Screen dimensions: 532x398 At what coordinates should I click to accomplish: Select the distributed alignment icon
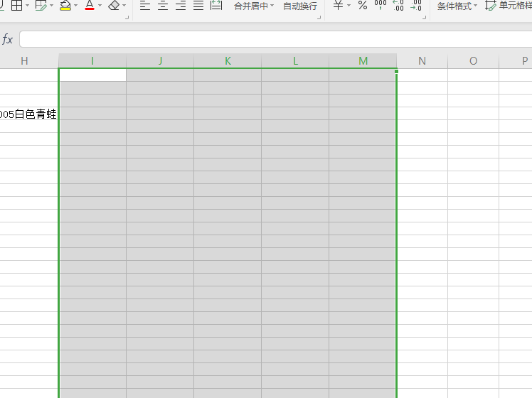[216, 5]
